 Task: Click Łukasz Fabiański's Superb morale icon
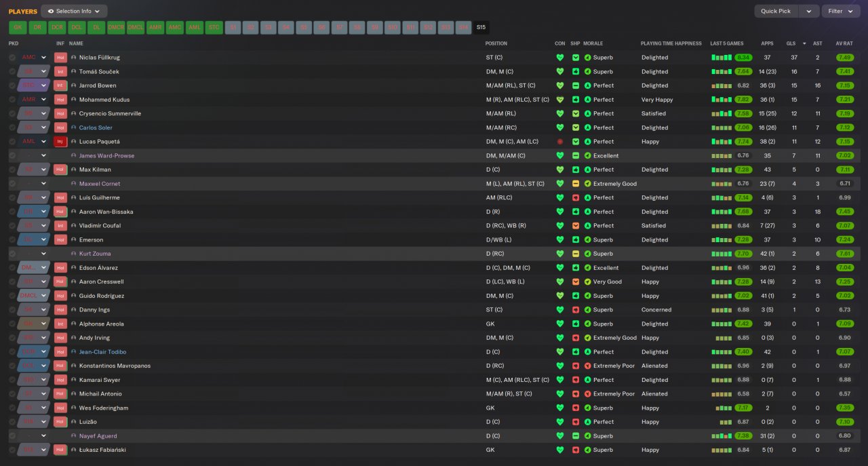pos(588,450)
